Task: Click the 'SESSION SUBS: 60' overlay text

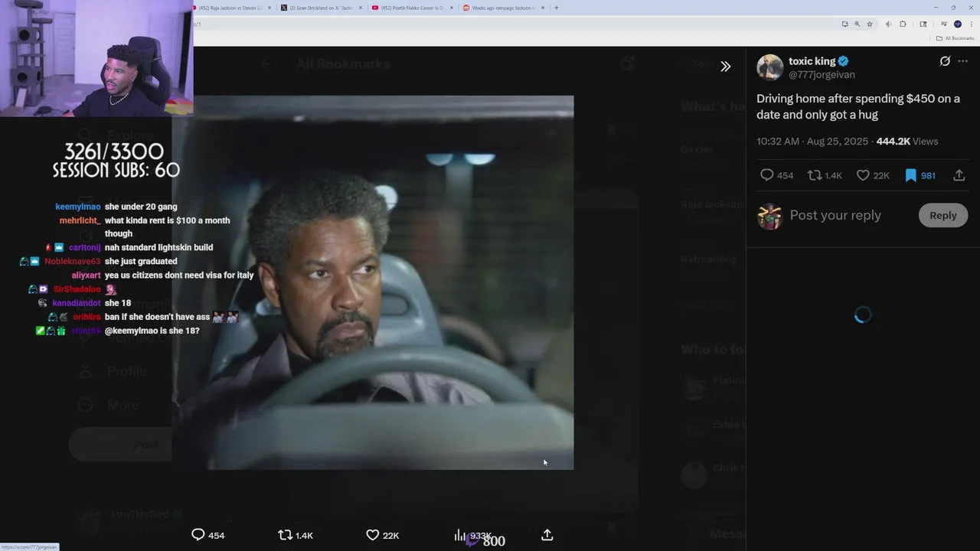Action: tap(116, 171)
